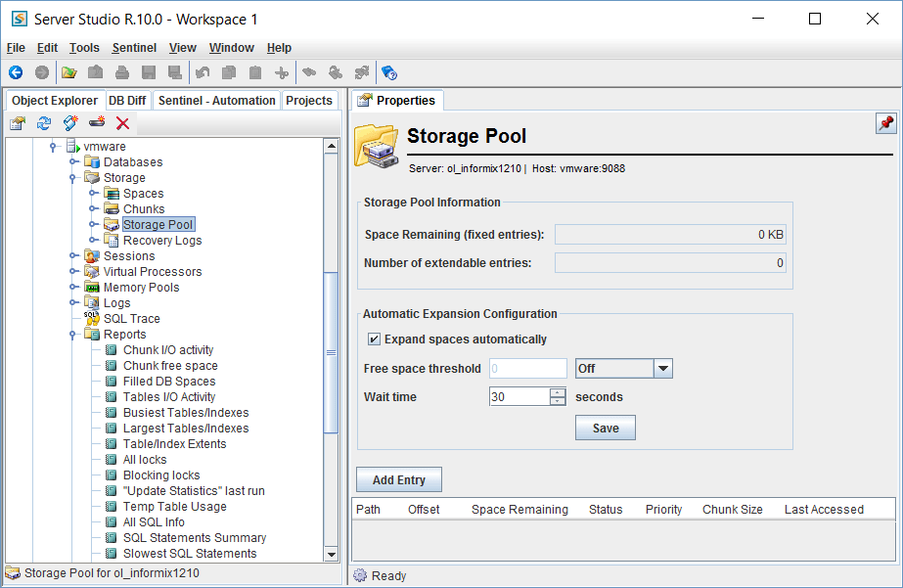Click the tree scrollbar down arrow
The image size is (903, 588).
332,553
